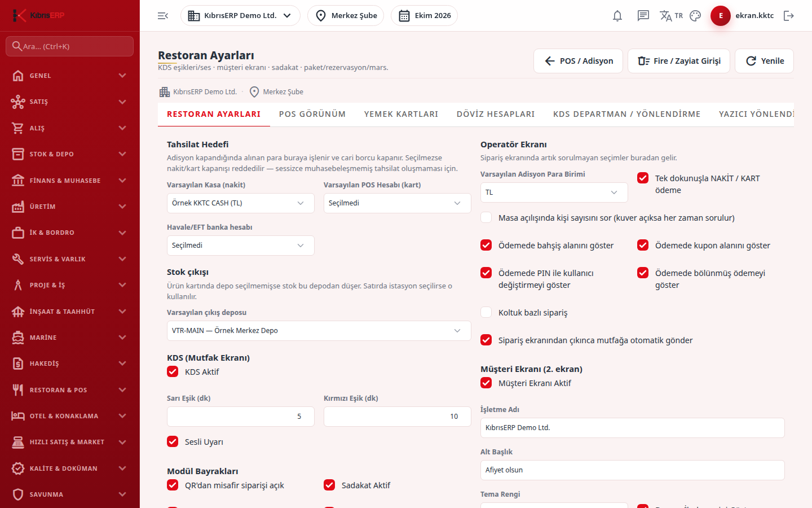Enable the Koltuk bazlı sipariş checkbox
The height and width of the screenshot is (508, 812).
(x=486, y=312)
